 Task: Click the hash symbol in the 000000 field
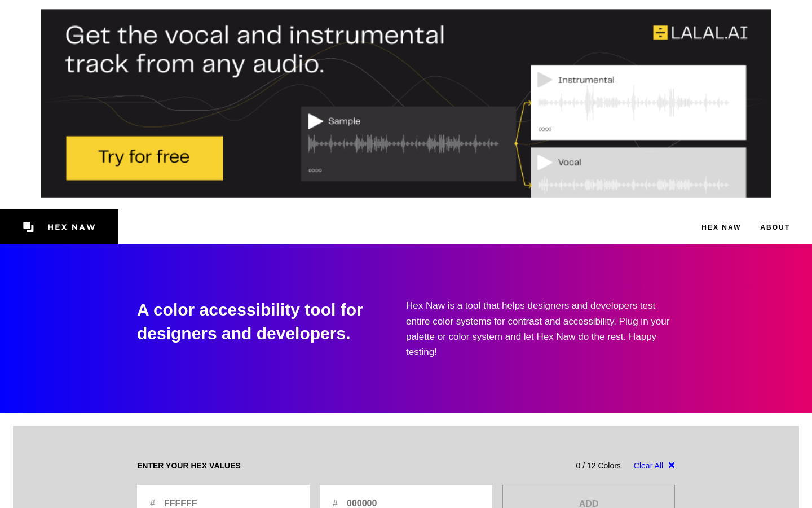pyautogui.click(x=335, y=502)
